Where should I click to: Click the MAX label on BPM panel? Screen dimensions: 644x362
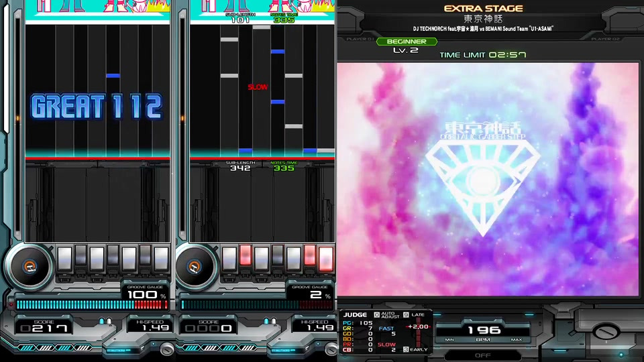[517, 340]
